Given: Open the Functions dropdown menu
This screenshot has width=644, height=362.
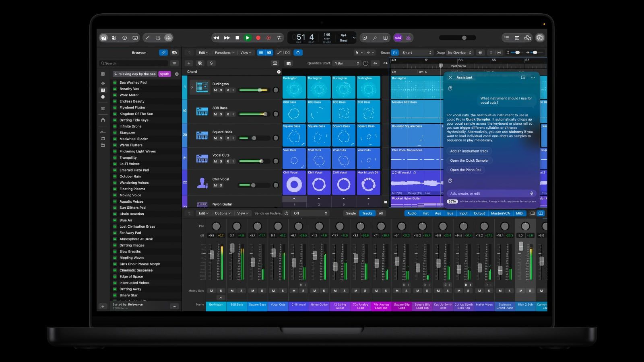Looking at the screenshot, I should (x=224, y=53).
